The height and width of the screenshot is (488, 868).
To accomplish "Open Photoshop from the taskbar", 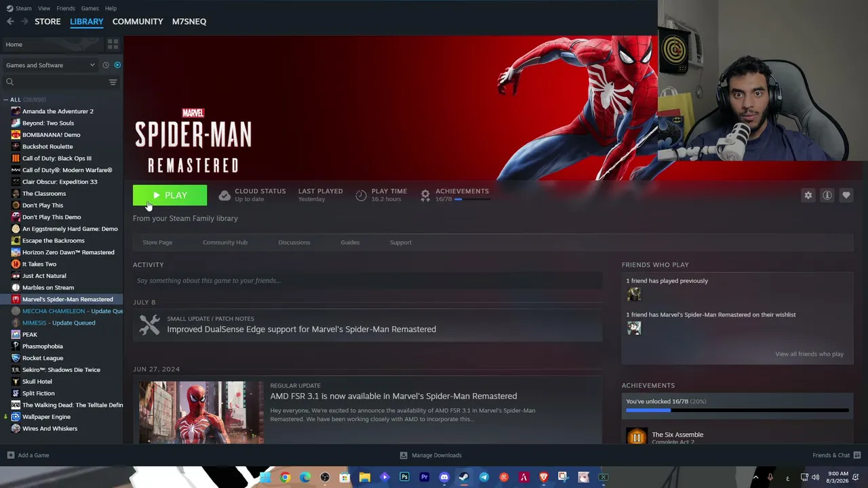I will 404,477.
